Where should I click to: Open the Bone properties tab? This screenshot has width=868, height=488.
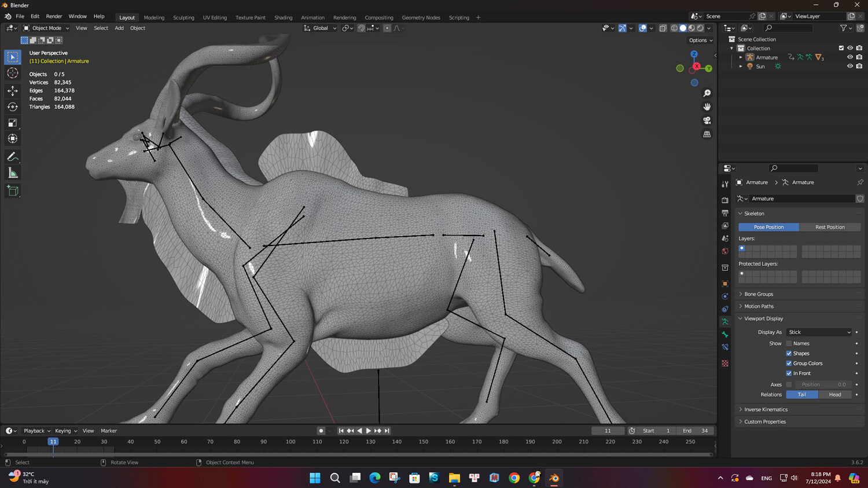click(725, 335)
